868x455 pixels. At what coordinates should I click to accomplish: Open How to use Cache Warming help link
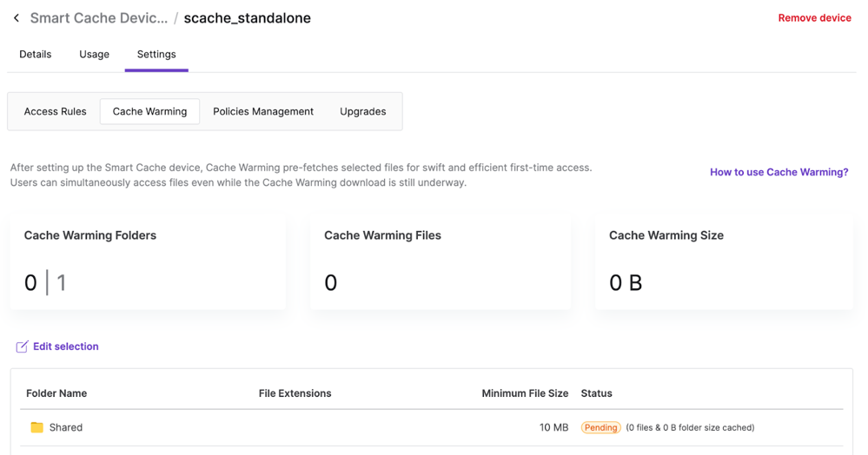click(x=779, y=172)
